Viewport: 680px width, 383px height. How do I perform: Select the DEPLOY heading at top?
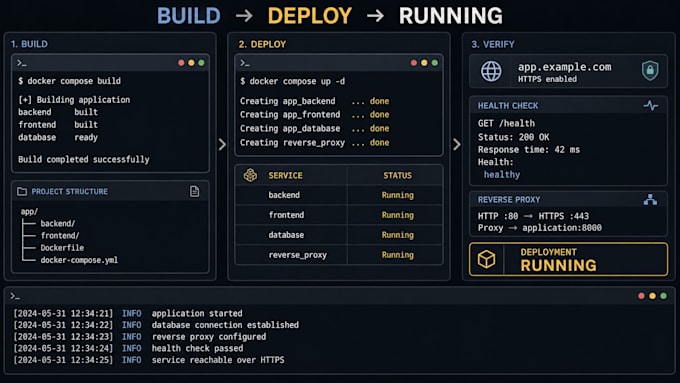tap(310, 16)
